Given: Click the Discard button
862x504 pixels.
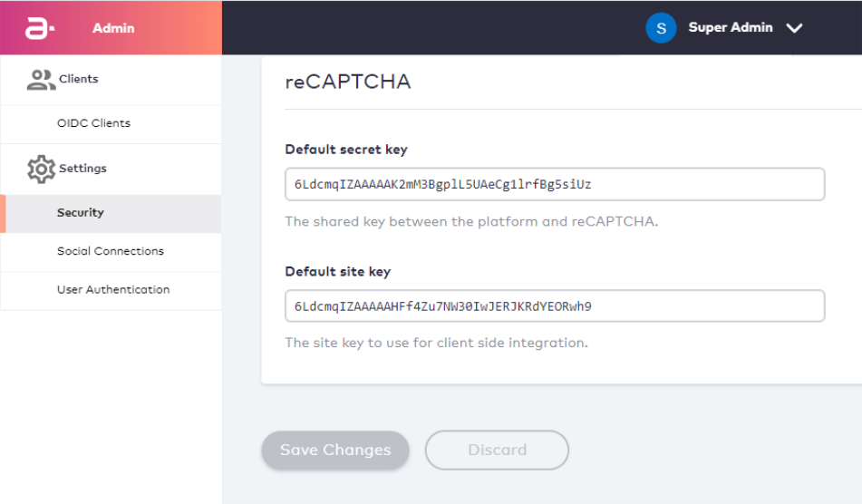Looking at the screenshot, I should point(497,451).
